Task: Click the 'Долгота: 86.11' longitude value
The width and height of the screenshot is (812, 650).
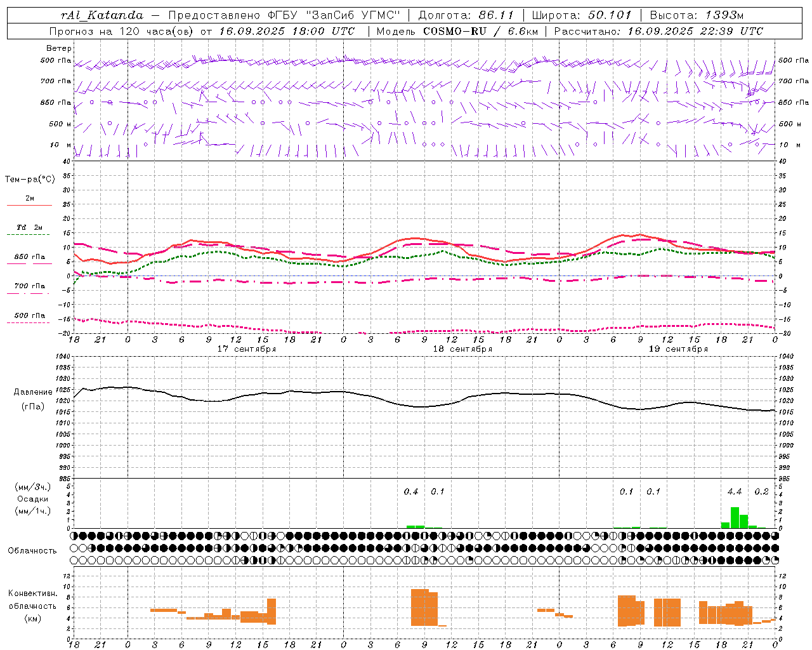Action: 466,15
